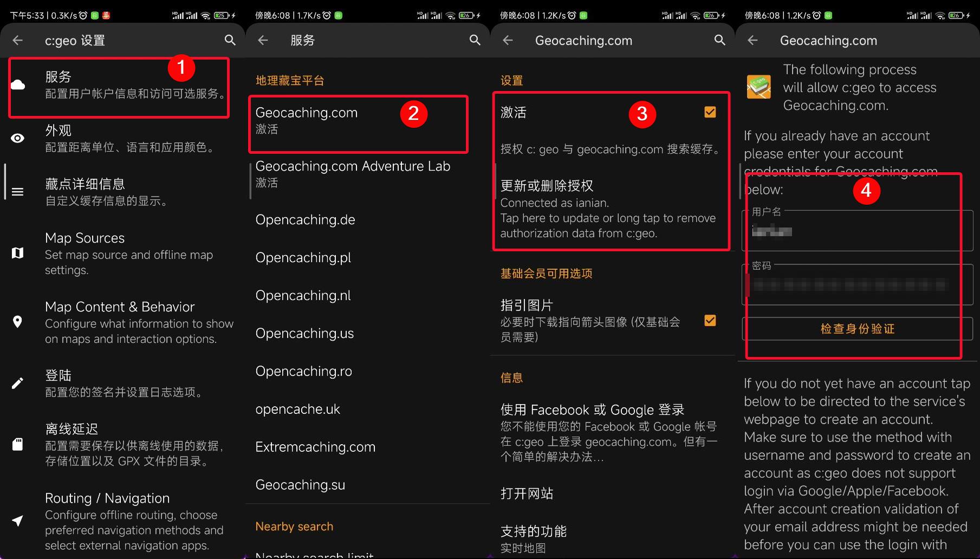Screen dimensions: 980x559
Task: Open Map Content & Behavior settings
Action: (122, 322)
